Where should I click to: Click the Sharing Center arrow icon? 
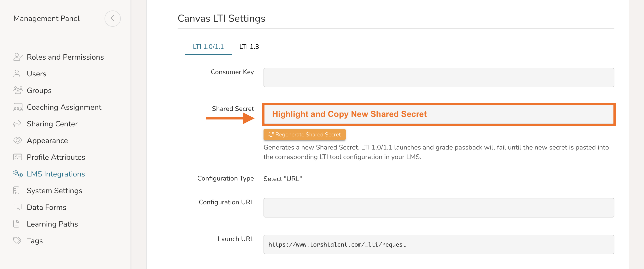coord(17,124)
